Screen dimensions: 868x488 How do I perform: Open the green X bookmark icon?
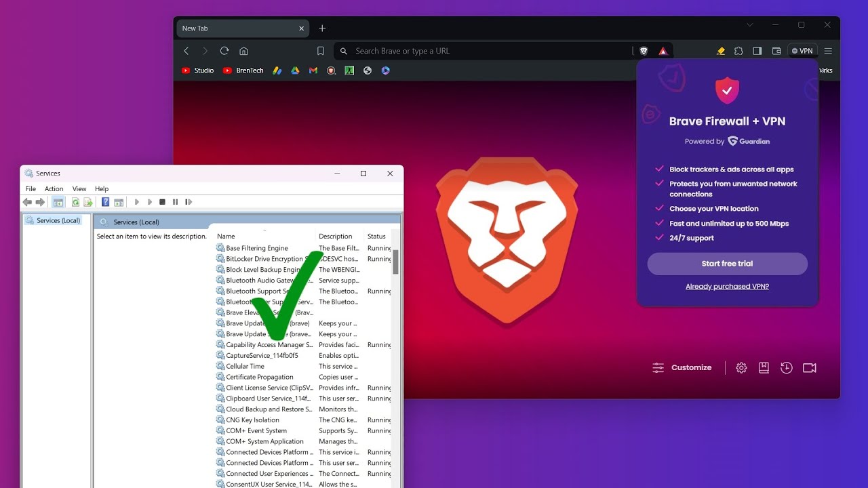tap(349, 70)
